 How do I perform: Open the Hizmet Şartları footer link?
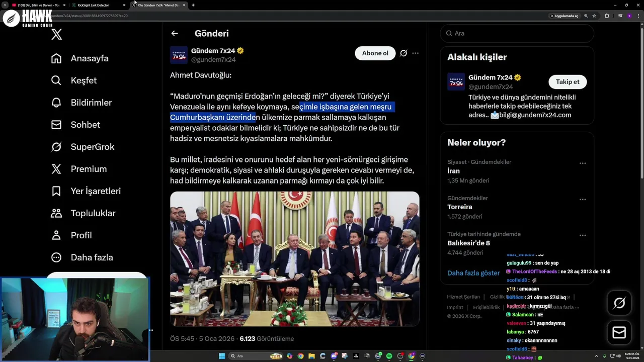click(x=463, y=297)
